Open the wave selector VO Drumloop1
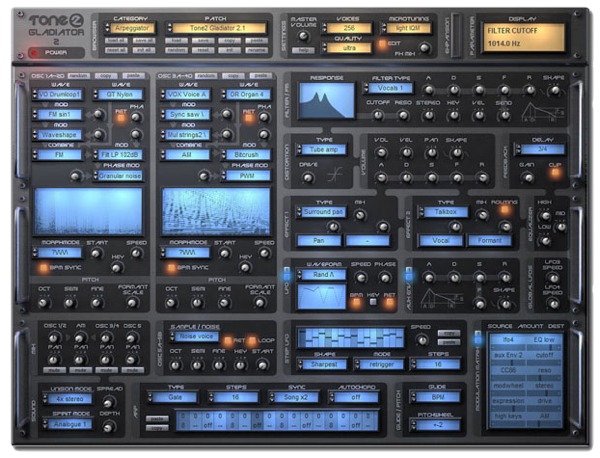 [x=57, y=95]
